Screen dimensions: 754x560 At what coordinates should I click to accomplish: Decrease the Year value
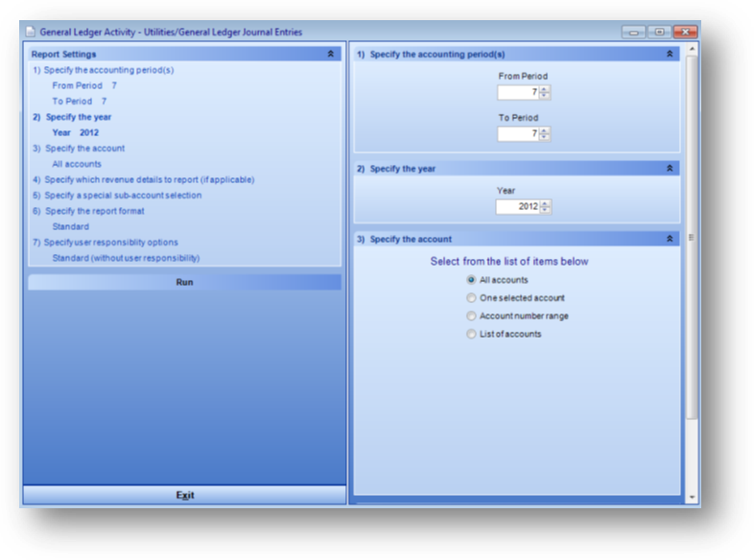pos(545,210)
